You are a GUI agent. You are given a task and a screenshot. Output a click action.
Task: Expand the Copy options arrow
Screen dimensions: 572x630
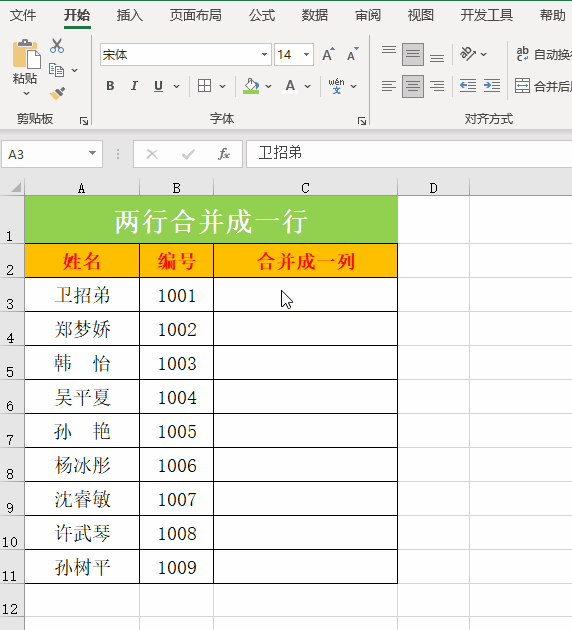[75, 70]
